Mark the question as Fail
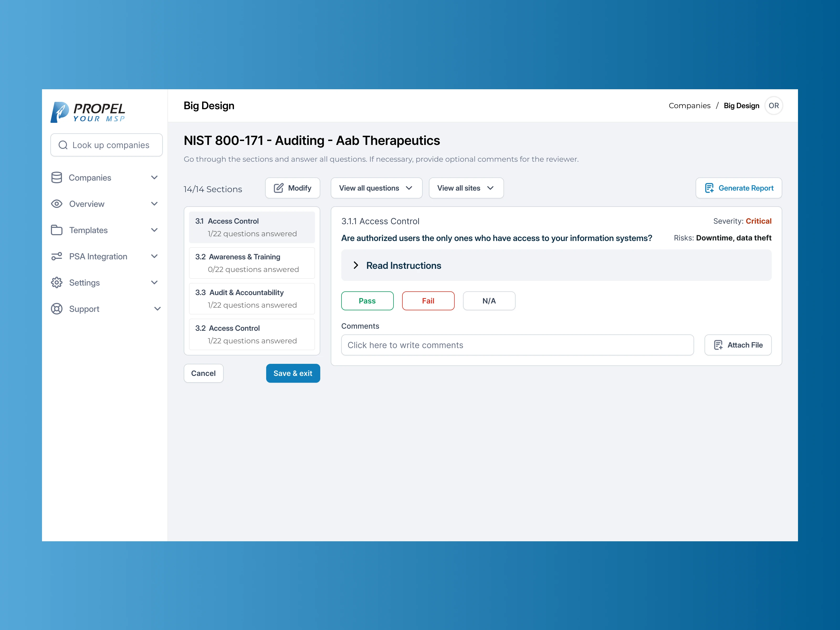Viewport: 840px width, 630px height. coord(428,301)
